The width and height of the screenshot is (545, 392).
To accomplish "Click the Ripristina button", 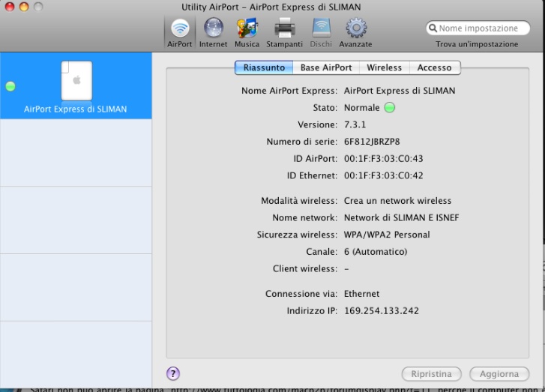I will point(431,374).
